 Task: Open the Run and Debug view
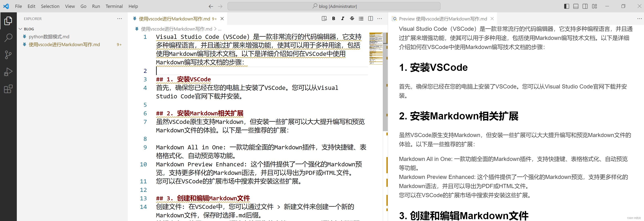(x=8, y=72)
